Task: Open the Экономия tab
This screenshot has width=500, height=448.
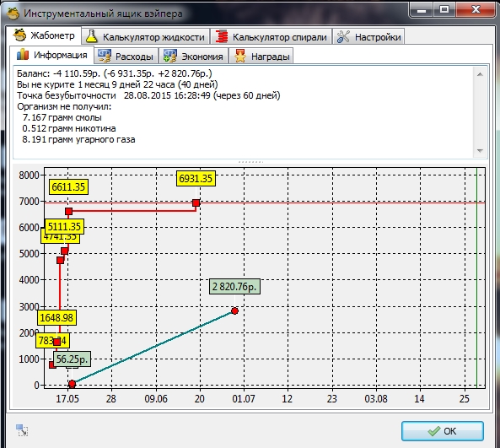Action: click(193, 57)
